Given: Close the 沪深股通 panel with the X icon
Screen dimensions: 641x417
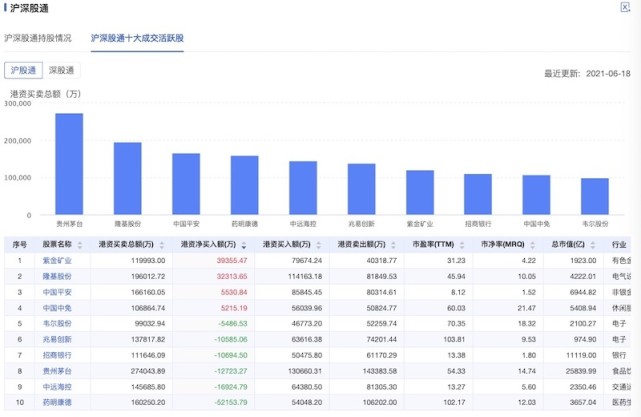Looking at the screenshot, I should (x=625, y=7).
